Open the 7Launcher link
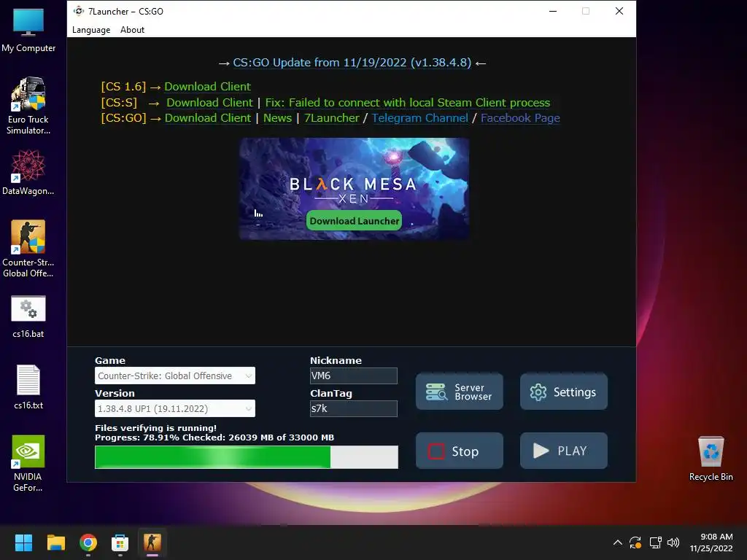Image resolution: width=747 pixels, height=560 pixels. [332, 117]
